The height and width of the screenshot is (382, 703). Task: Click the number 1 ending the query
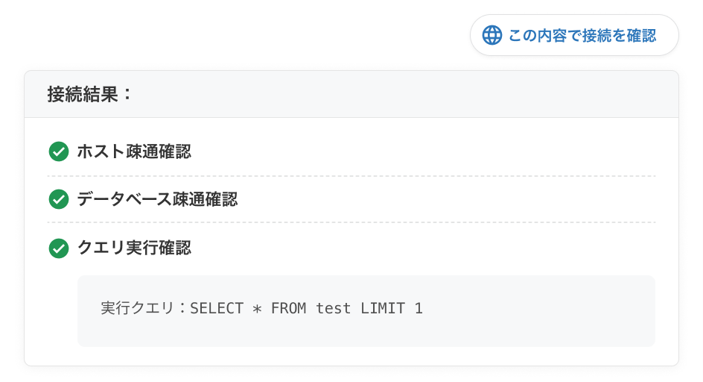tap(418, 308)
